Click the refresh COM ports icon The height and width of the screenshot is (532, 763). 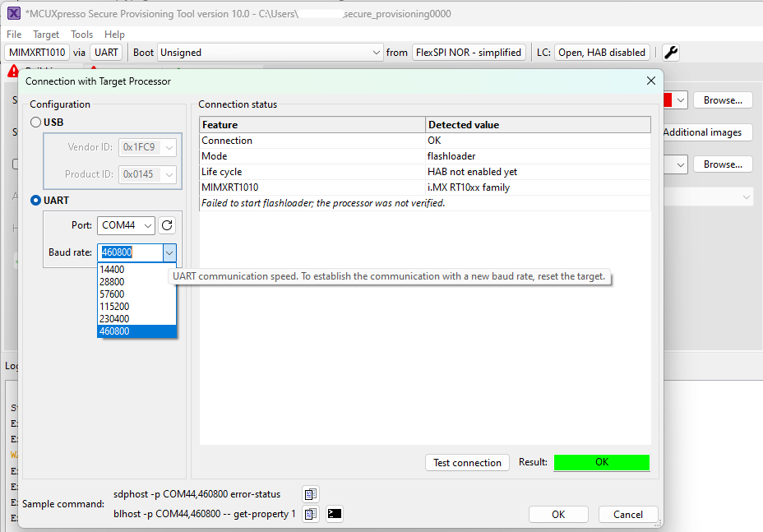(167, 225)
